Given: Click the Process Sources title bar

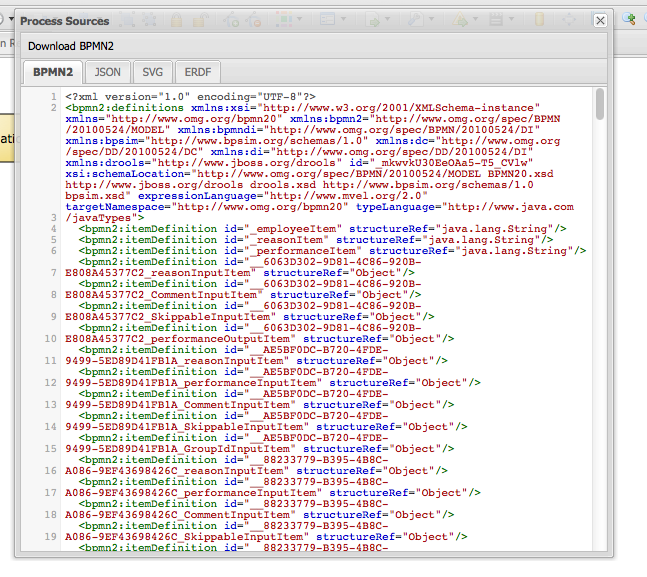Looking at the screenshot, I should 300,20.
